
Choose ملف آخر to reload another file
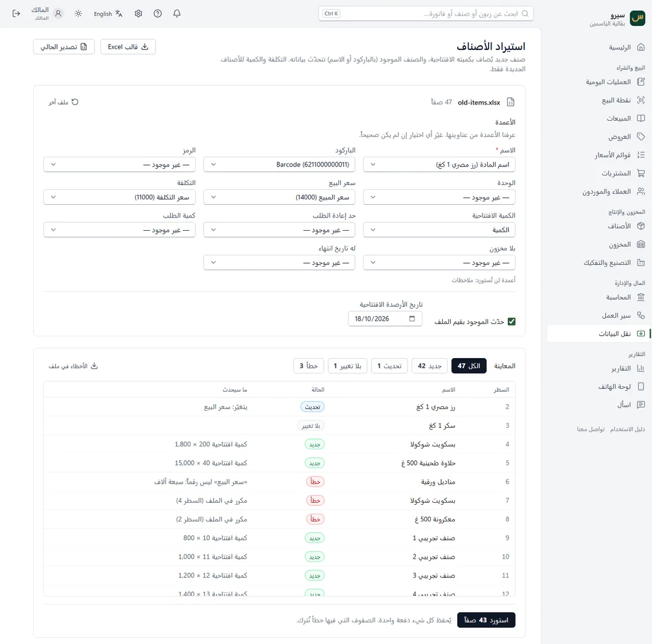point(63,102)
